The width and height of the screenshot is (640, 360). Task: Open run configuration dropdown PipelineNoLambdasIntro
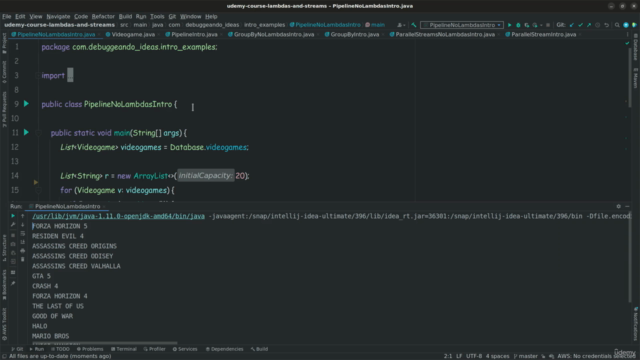(462, 25)
